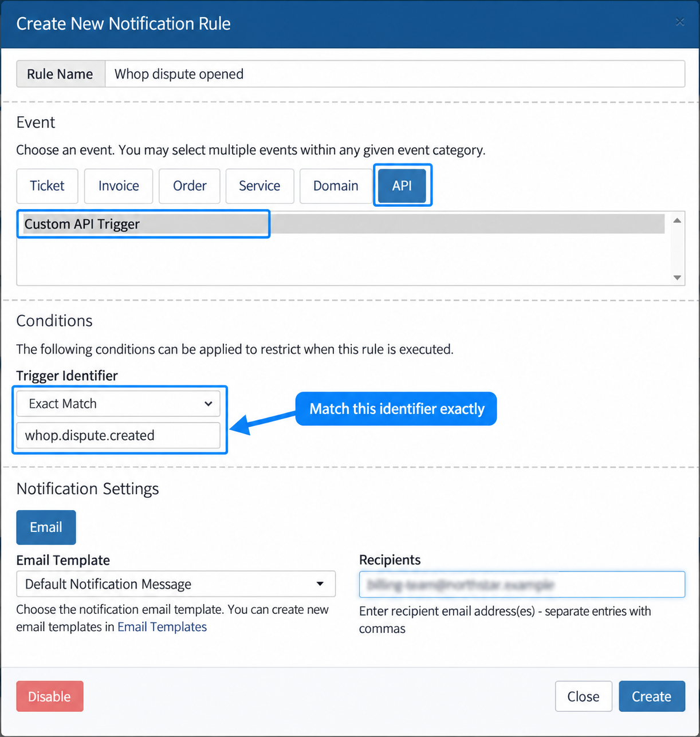Select the API event tab
The width and height of the screenshot is (700, 737).
(402, 186)
